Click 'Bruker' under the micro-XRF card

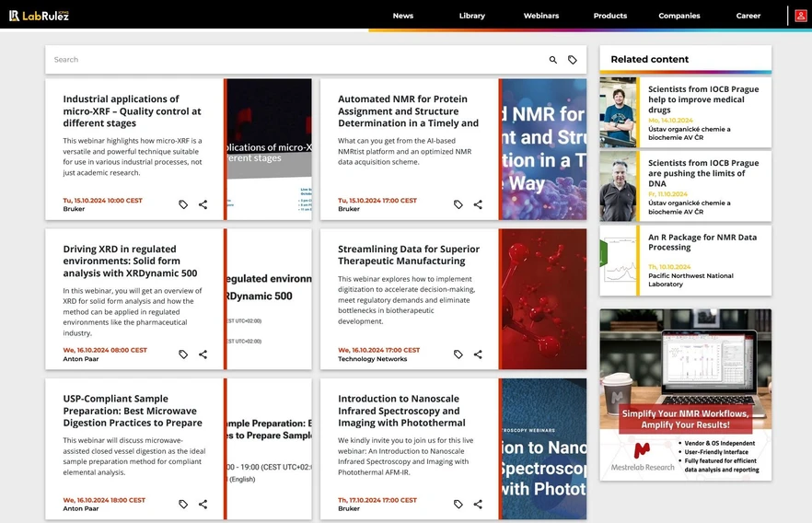pos(74,209)
